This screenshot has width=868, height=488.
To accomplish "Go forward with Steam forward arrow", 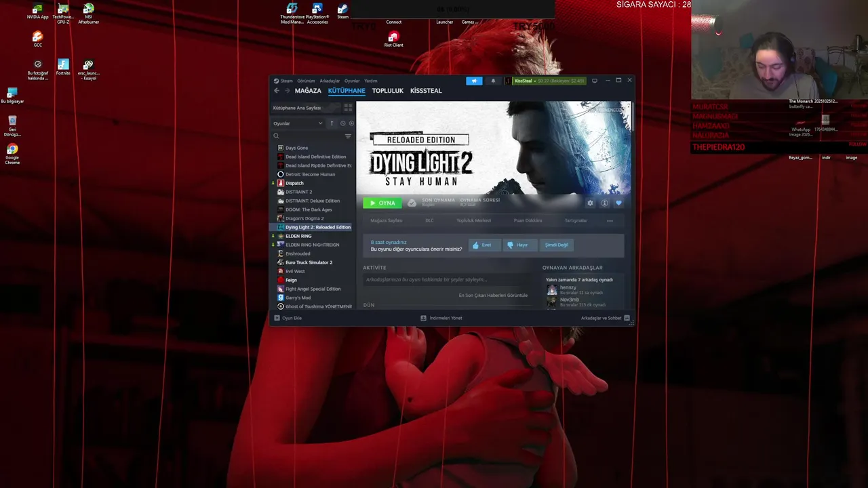I will (x=287, y=91).
